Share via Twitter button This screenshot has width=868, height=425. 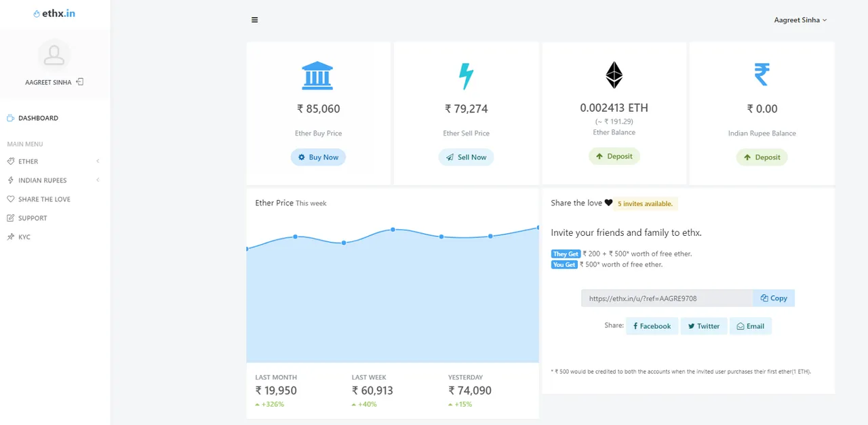[x=704, y=326]
